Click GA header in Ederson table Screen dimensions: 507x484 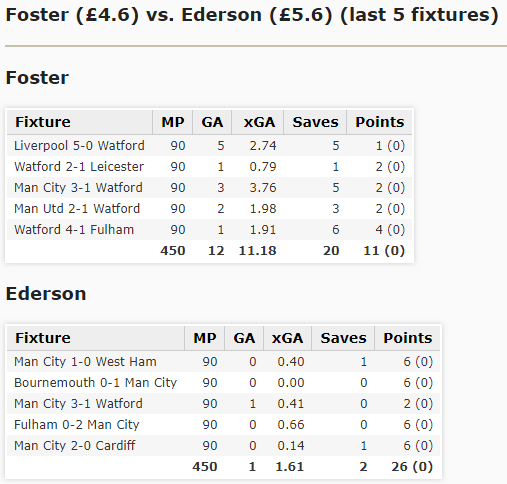[244, 338]
